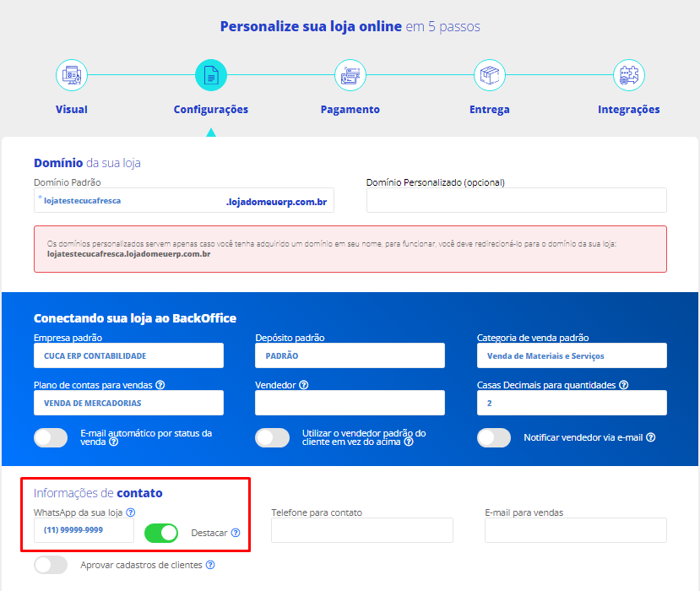
Task: Show help for WhatsApp da sua loja
Action: pos(130,512)
